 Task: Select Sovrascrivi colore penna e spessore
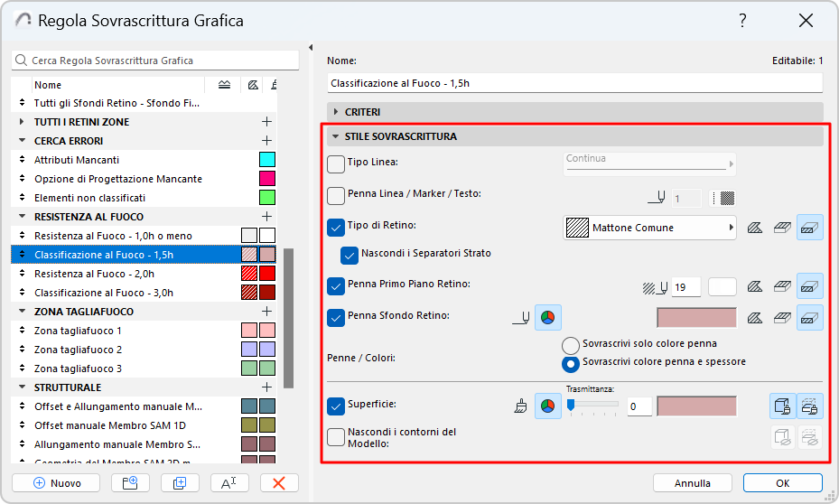571,364
